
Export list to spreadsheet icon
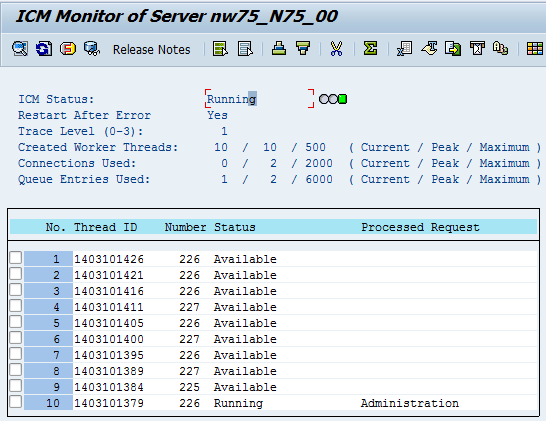[404, 49]
